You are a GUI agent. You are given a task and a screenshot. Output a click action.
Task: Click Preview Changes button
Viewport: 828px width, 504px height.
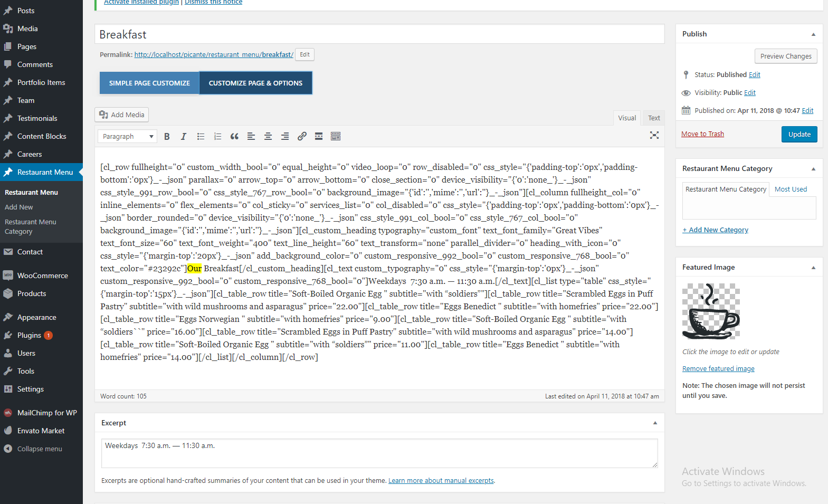pos(786,56)
